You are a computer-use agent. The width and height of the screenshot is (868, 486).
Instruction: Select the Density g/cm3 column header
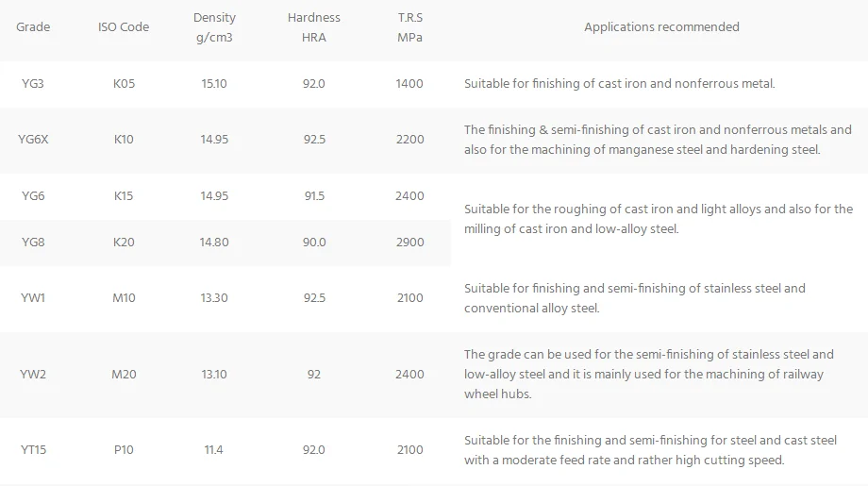pos(214,27)
